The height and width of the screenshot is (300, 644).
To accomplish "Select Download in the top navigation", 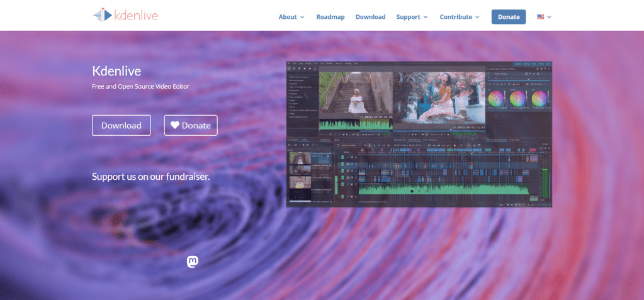I will coord(370,17).
